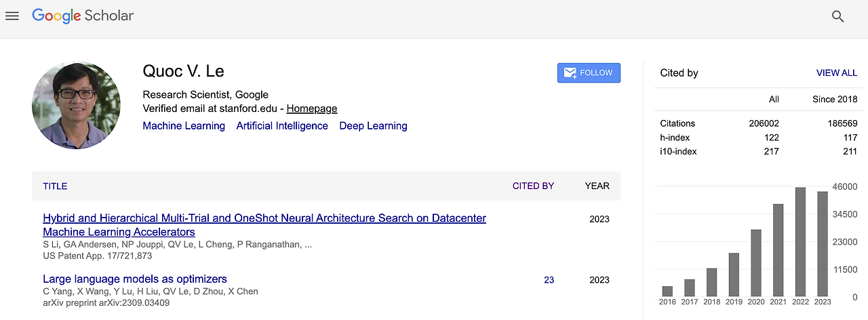
Task: Open the hamburger menu icon
Action: [x=12, y=16]
